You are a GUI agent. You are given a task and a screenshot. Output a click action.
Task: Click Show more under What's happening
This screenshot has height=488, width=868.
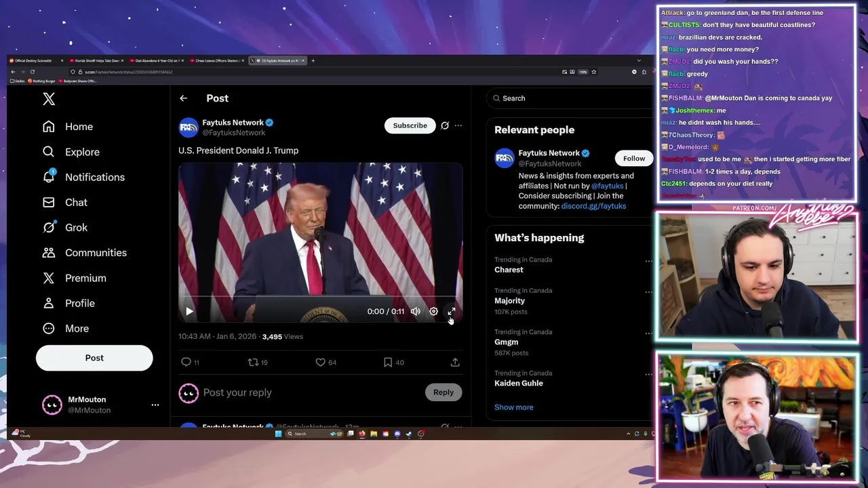point(514,407)
